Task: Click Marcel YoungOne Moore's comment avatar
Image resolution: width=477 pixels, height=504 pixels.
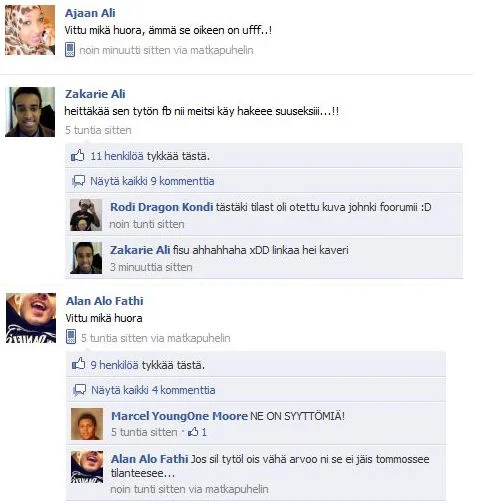Action: pos(87,424)
